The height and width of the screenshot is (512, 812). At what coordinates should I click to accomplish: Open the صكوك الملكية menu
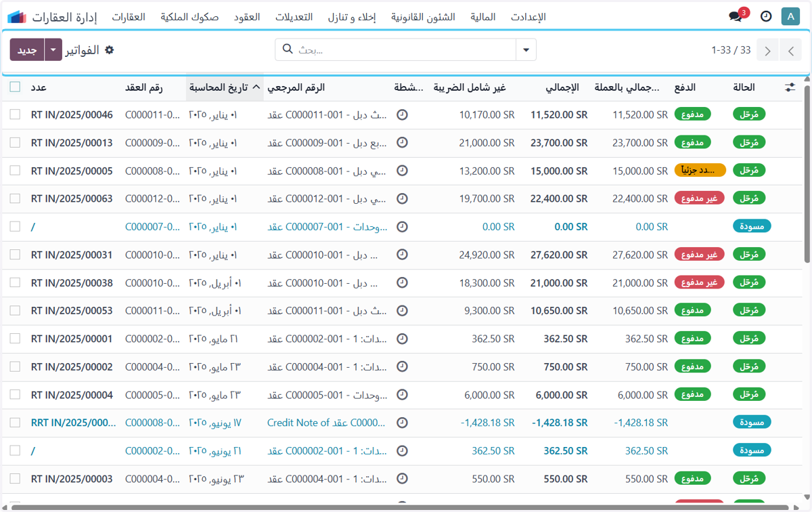point(189,17)
